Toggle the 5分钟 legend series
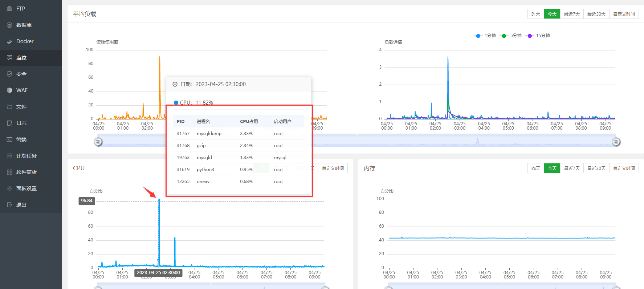 (510, 36)
